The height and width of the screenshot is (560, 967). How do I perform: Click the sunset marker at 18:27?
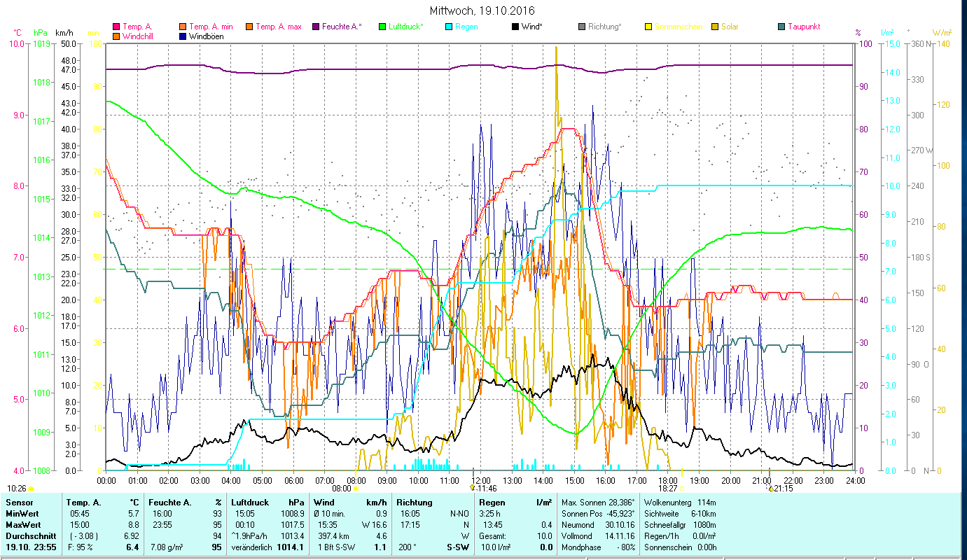point(682,489)
